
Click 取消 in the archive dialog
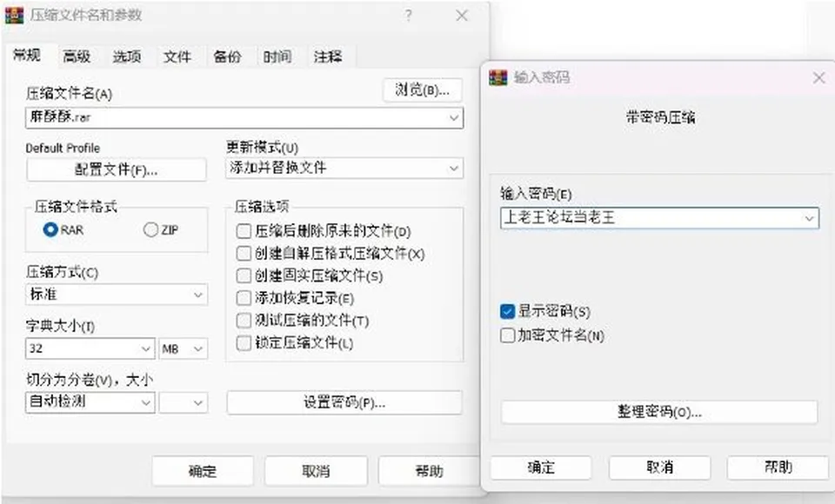coord(316,470)
